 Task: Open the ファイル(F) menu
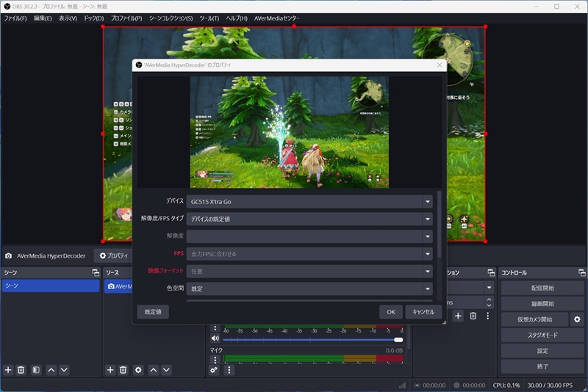click(x=15, y=18)
